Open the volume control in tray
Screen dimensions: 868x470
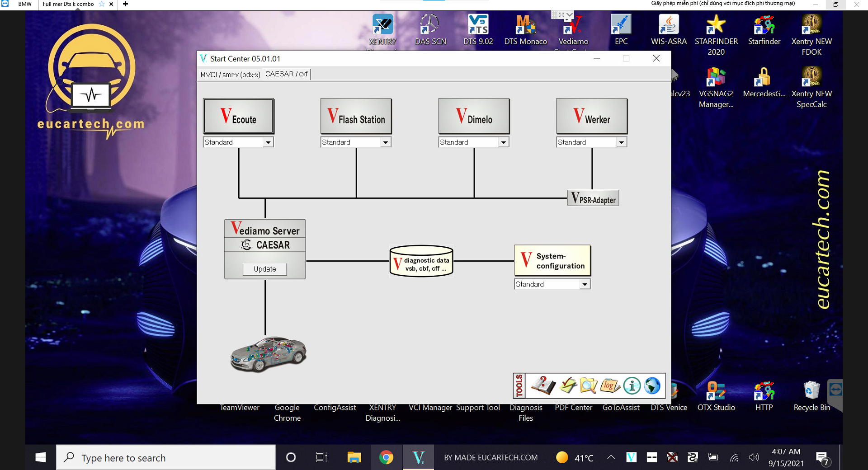pyautogui.click(x=754, y=457)
